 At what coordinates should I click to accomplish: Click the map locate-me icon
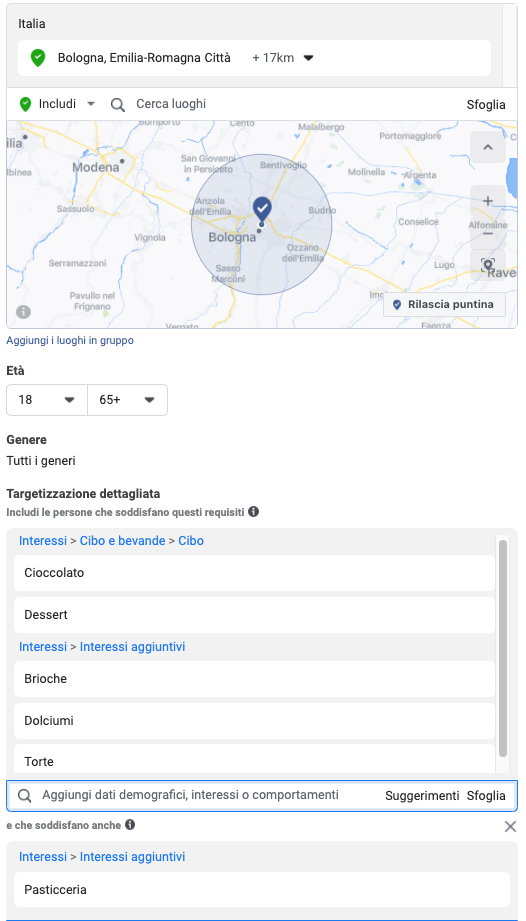(x=487, y=265)
